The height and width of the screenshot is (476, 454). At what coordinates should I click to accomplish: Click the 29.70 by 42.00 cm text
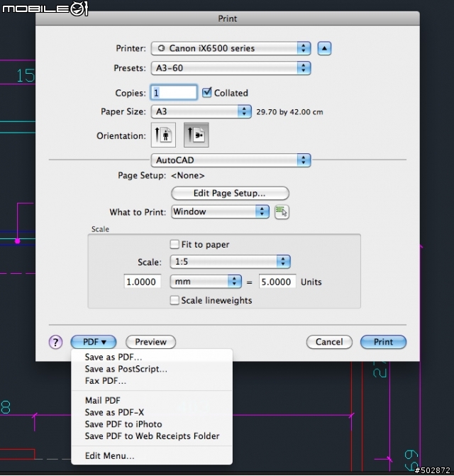[289, 112]
